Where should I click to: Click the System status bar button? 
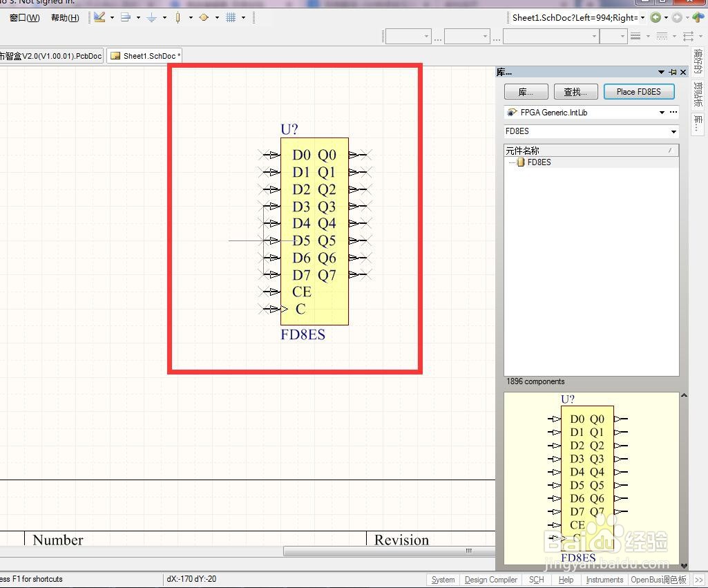[443, 580]
